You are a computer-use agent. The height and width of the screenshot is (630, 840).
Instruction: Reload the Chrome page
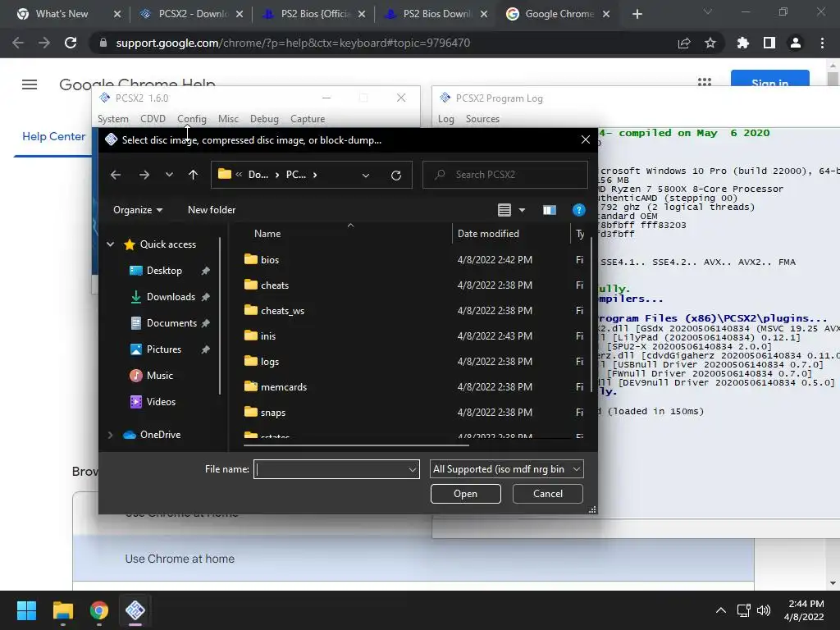(x=71, y=43)
